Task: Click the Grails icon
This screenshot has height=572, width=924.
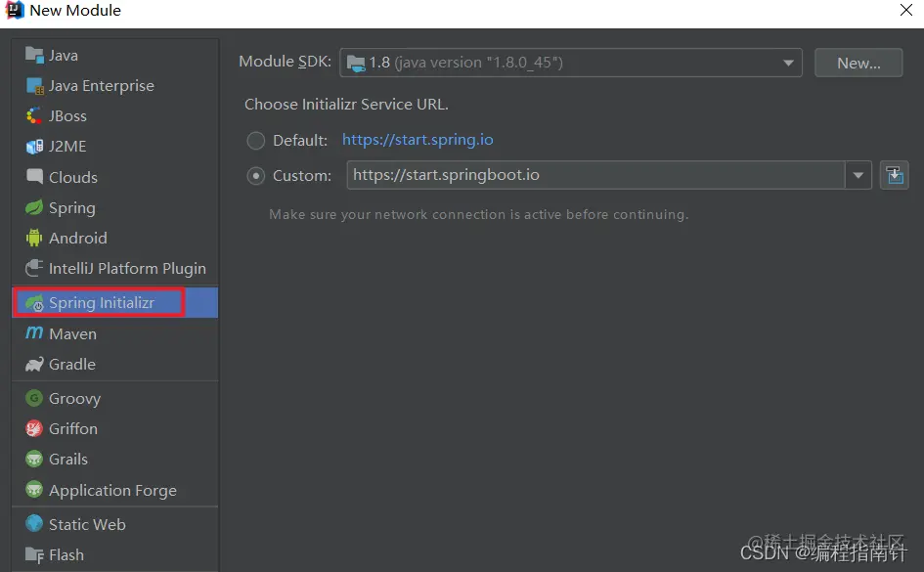Action: (34, 459)
